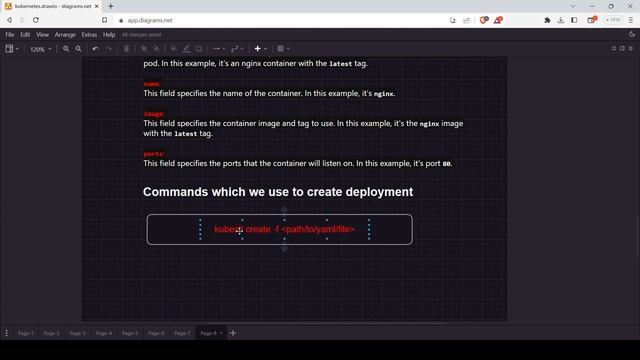
Task: Open the 120% zoom level dropdown
Action: [40, 49]
